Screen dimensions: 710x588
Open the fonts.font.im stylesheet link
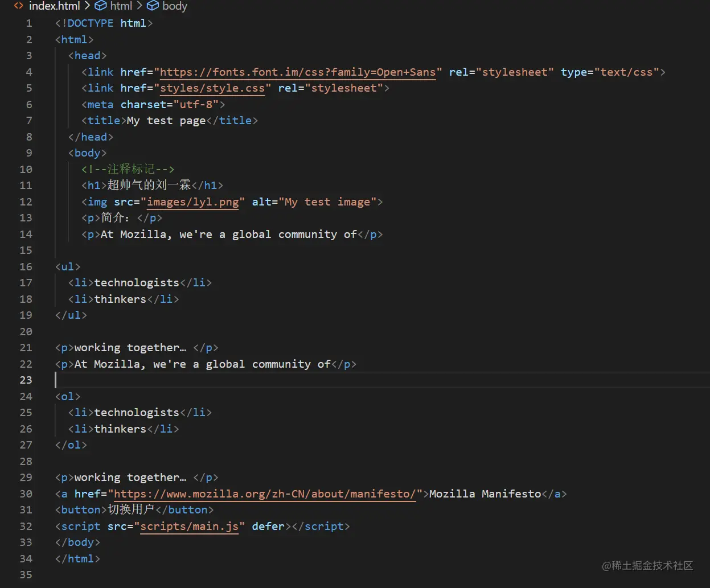tap(298, 72)
